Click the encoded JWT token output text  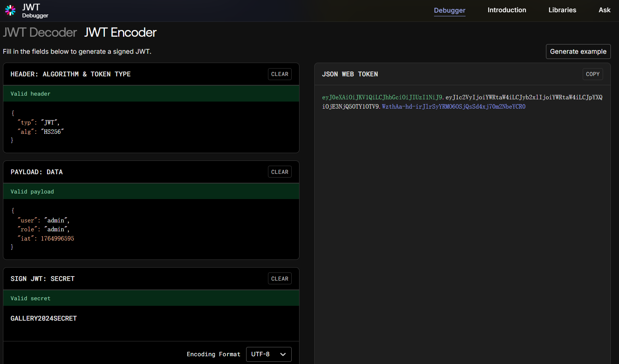click(462, 102)
